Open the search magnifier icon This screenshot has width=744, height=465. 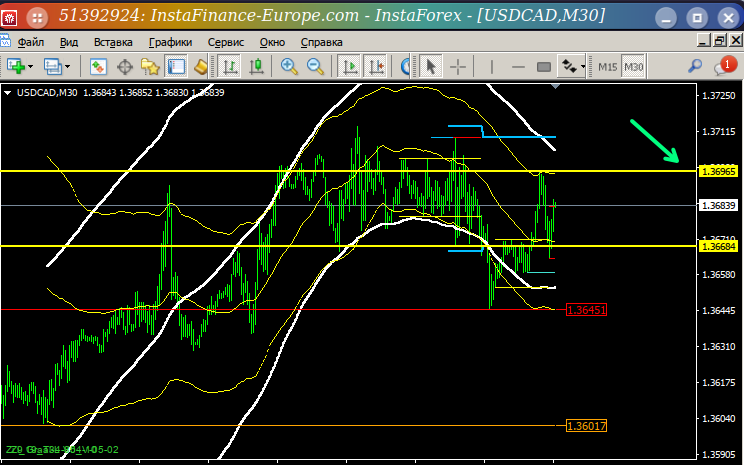(695, 66)
